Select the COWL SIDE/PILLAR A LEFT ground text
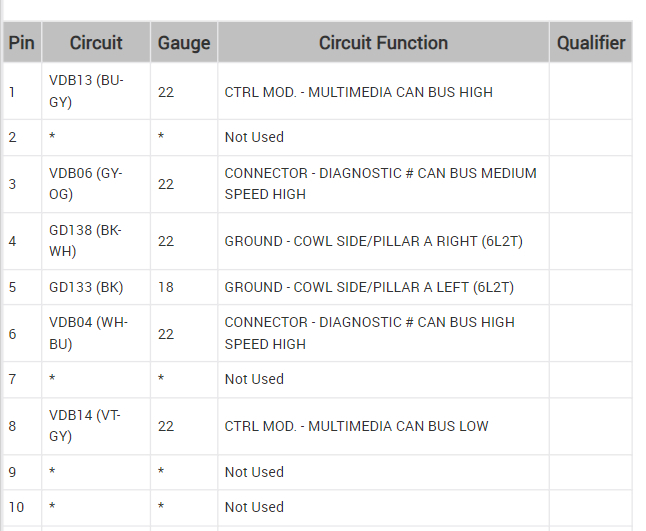The width and height of the screenshot is (646, 531). click(368, 287)
